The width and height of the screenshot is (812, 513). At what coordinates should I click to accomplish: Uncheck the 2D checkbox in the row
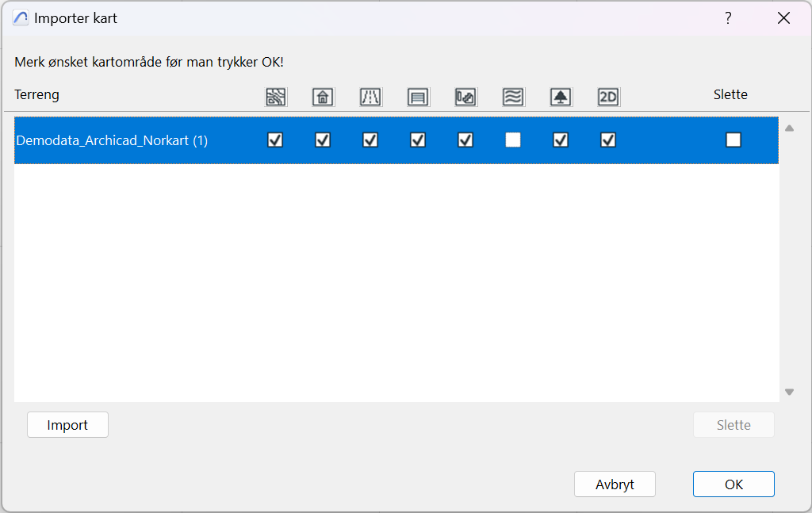pyautogui.click(x=608, y=140)
